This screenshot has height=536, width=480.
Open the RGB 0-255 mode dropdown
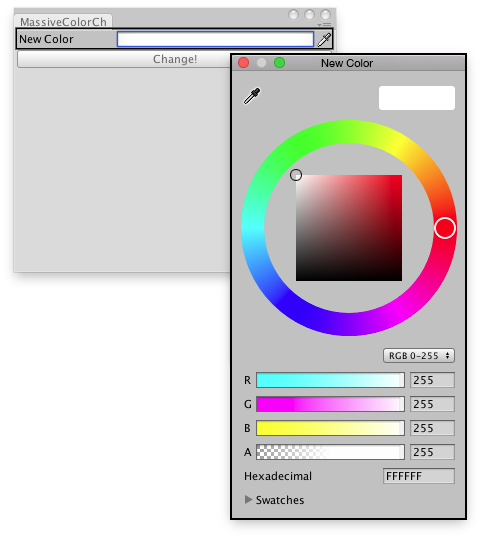pyautogui.click(x=419, y=356)
